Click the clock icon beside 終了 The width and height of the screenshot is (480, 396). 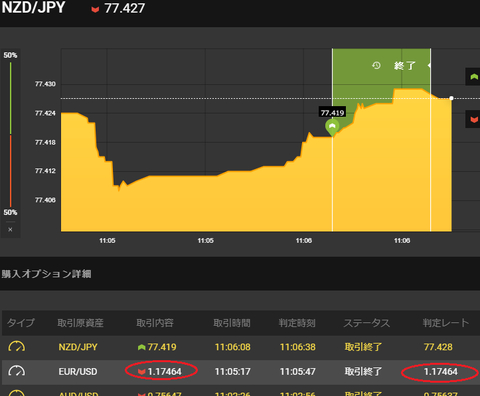[x=376, y=65]
